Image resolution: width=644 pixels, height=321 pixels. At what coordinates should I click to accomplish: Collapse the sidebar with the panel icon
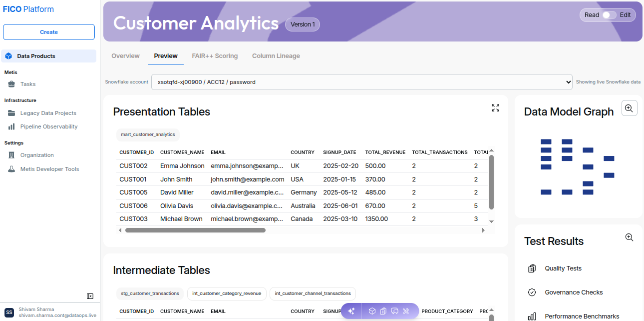90,296
